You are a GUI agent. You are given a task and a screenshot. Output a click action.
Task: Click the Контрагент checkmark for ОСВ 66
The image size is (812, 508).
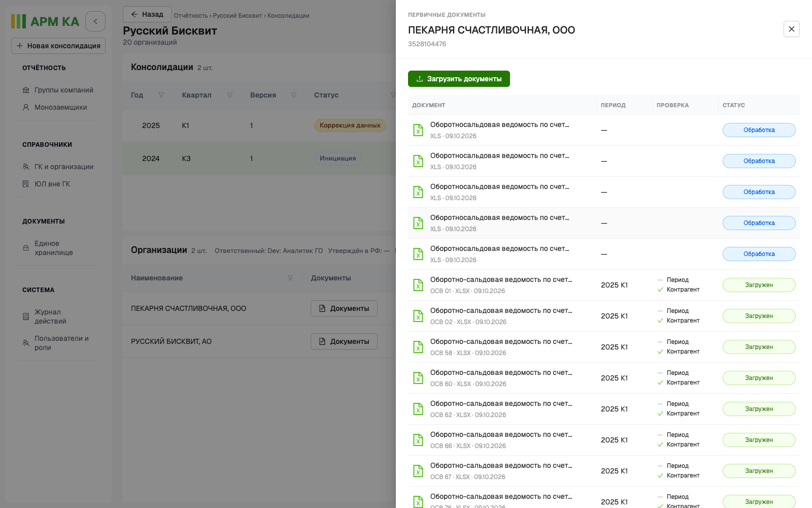pyautogui.click(x=660, y=444)
